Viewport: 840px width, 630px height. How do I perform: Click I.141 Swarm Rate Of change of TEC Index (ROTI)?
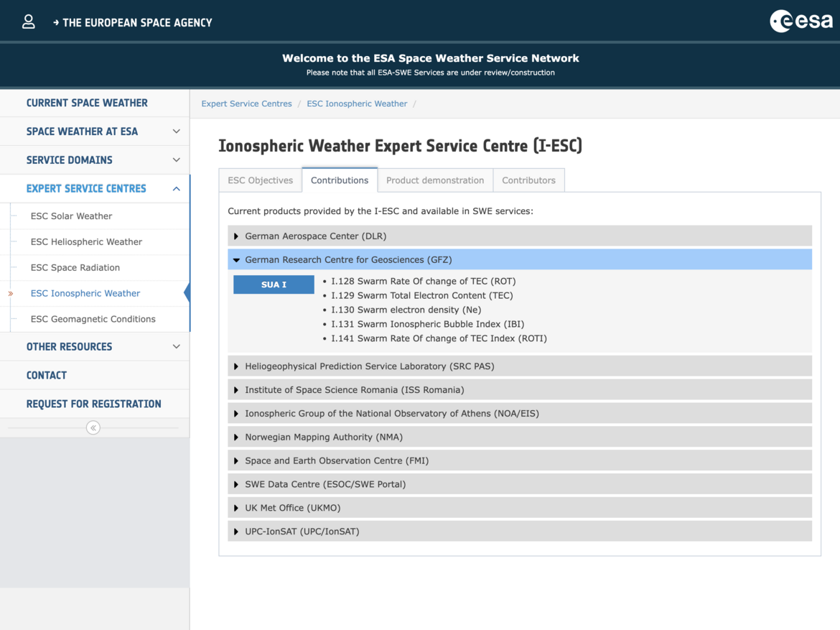click(439, 338)
